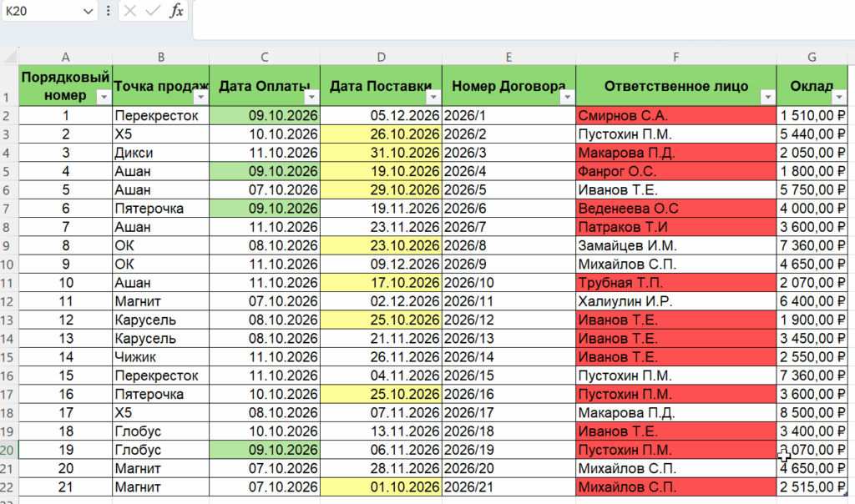Open filter dropdown for Дата Оплаты
The height and width of the screenshot is (504, 855).
pyautogui.click(x=311, y=97)
